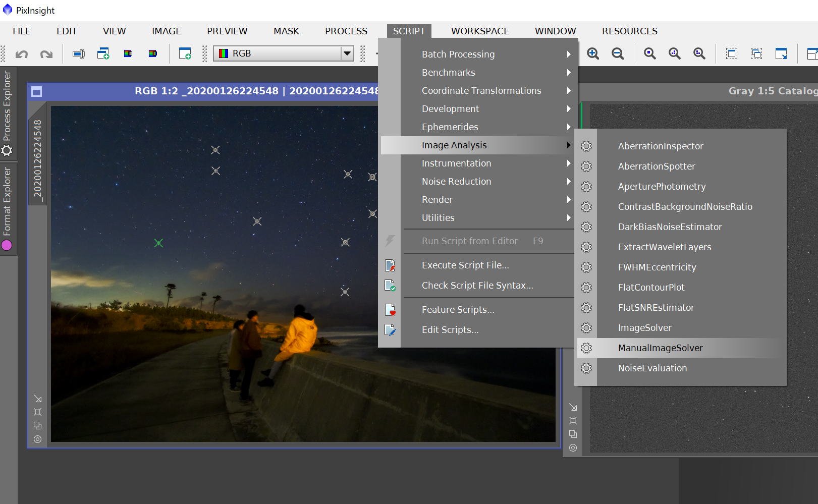Open the IMAGE menu
Screen dimensions: 818x504
tap(167, 31)
